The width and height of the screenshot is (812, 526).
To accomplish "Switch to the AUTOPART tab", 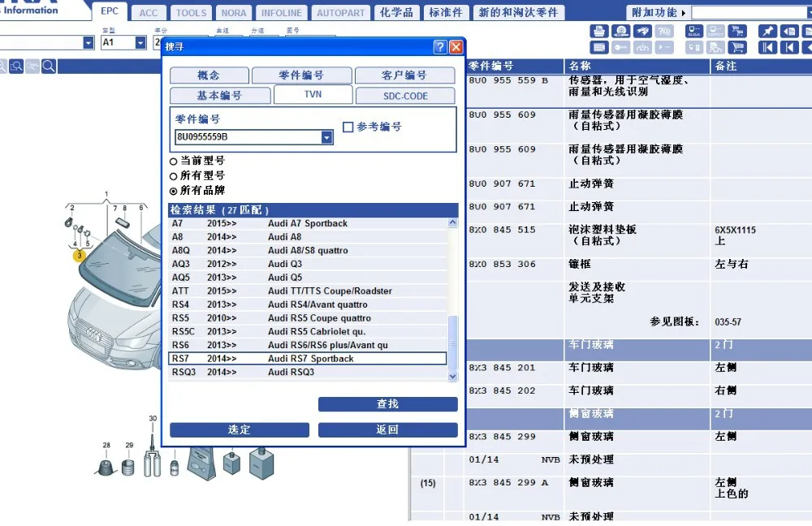I will click(341, 13).
